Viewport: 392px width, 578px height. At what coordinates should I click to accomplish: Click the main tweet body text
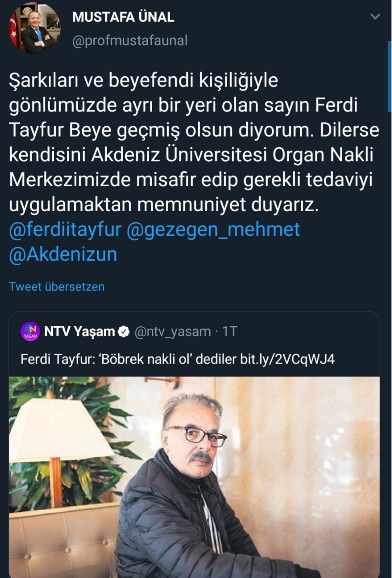[193, 142]
